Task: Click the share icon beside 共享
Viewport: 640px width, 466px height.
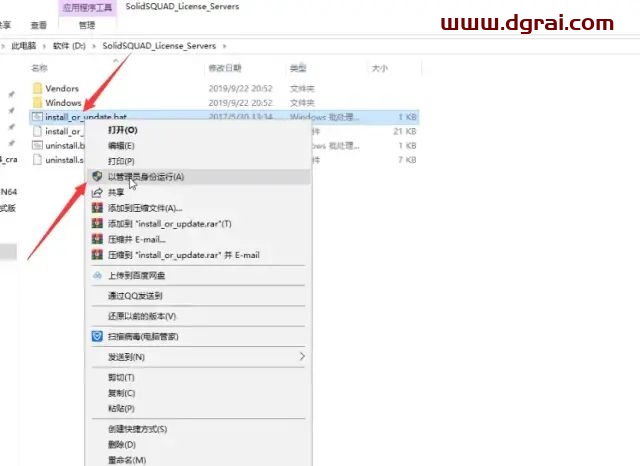Action: click(x=97, y=192)
